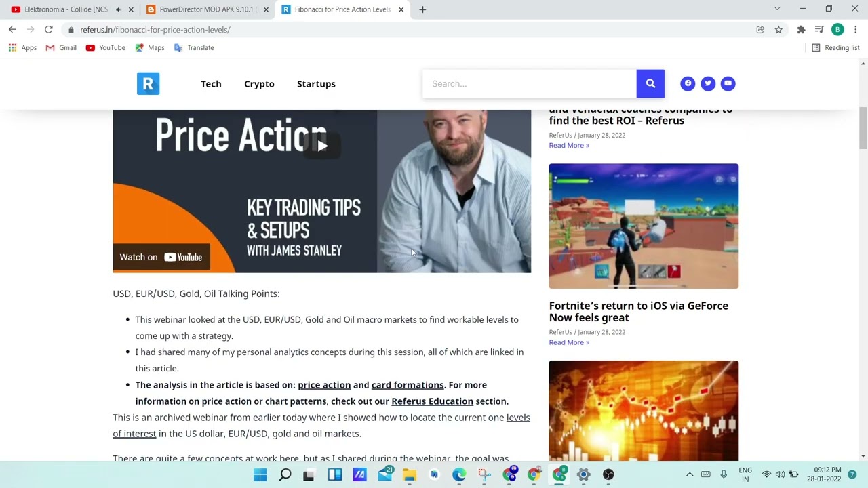Open the card formations link
This screenshot has width=868, height=488.
(x=408, y=385)
